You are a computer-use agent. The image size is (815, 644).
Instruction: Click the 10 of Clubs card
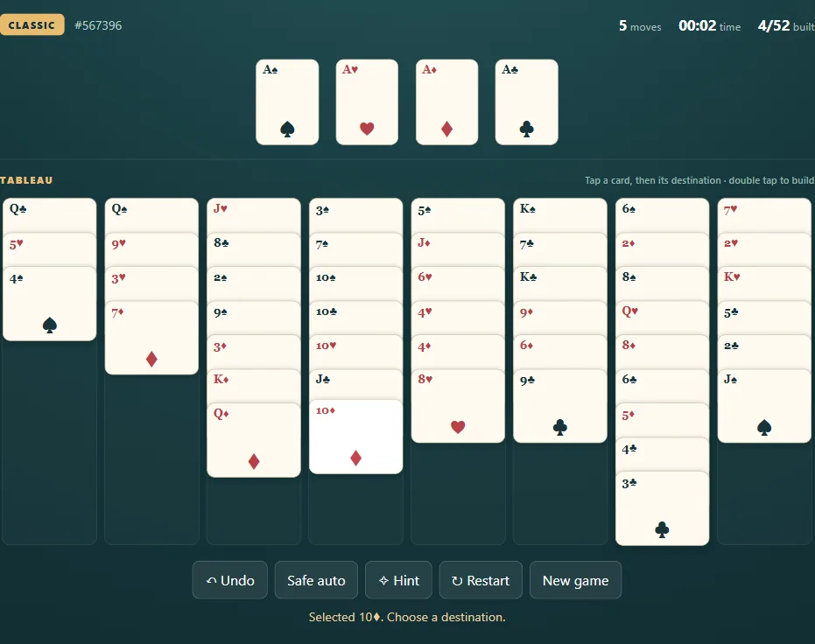click(x=356, y=318)
